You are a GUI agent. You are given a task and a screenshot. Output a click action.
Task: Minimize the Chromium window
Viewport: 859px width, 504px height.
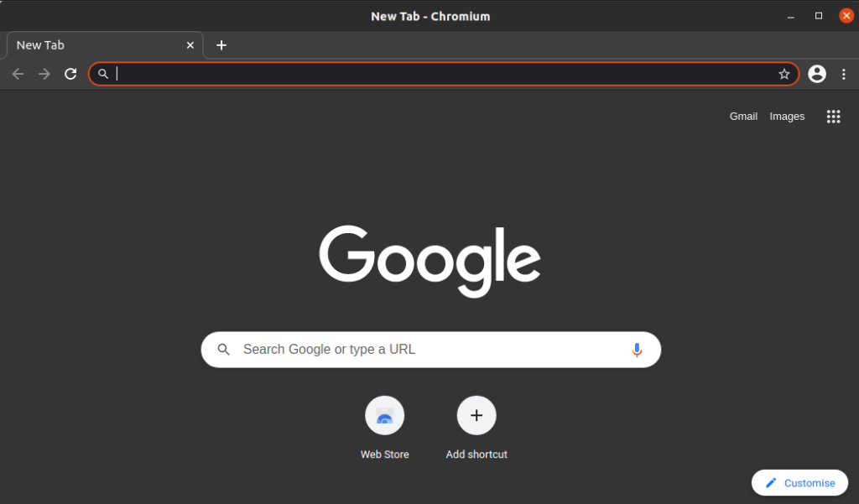pos(790,16)
